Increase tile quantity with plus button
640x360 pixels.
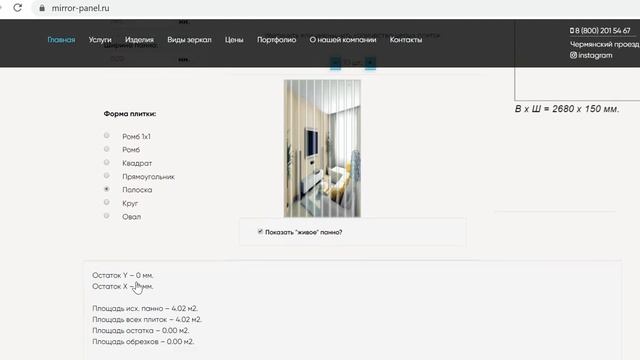[x=370, y=62]
